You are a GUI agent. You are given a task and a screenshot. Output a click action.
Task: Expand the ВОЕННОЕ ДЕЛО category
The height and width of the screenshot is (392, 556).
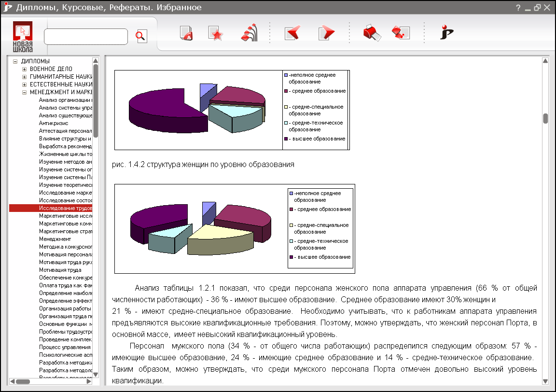coord(24,69)
